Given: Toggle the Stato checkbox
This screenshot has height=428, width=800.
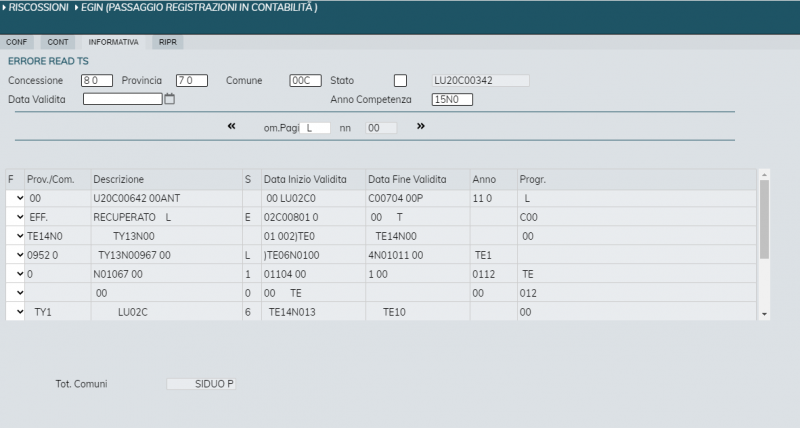Looking at the screenshot, I should coord(401,80).
